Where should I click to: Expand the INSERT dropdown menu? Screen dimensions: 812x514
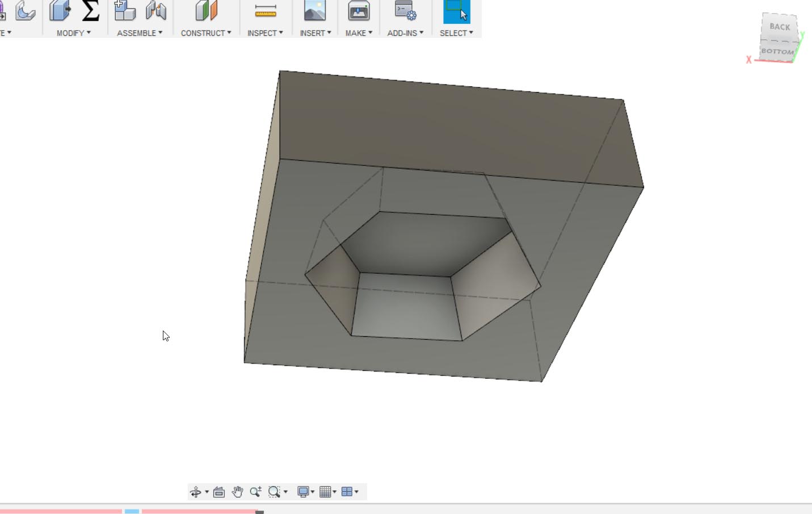pyautogui.click(x=315, y=33)
